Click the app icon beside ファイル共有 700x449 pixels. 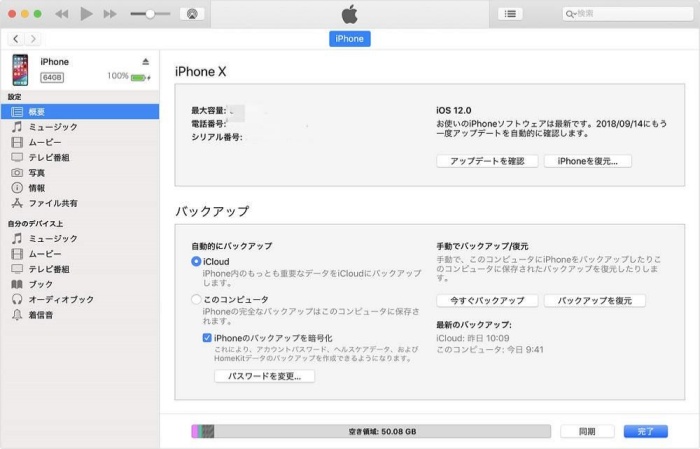[x=17, y=203]
